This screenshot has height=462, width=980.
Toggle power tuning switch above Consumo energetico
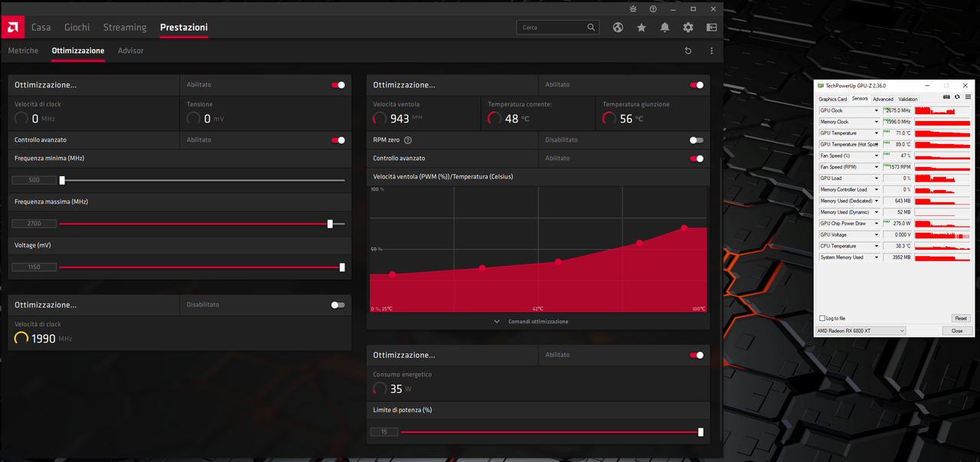[x=697, y=356]
